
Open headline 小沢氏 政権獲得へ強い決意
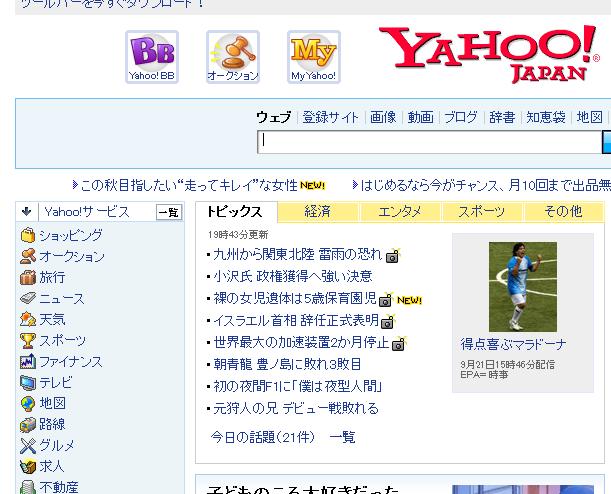pyautogui.click(x=293, y=276)
